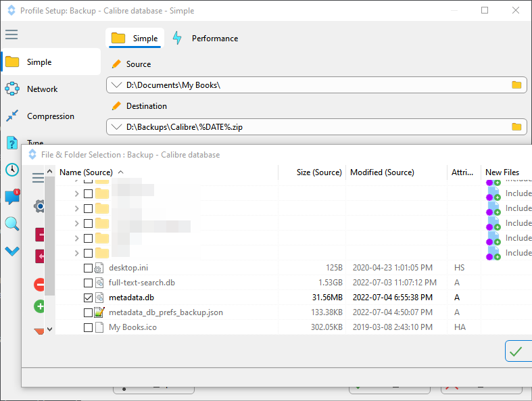
Task: Open the Network settings in the sidebar
Action: 43,89
